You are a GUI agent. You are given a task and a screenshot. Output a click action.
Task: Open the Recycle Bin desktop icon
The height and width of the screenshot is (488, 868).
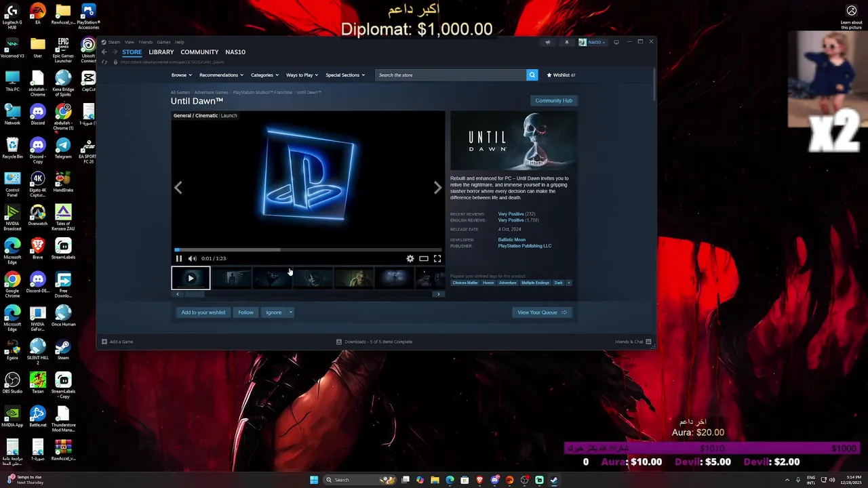pos(12,147)
